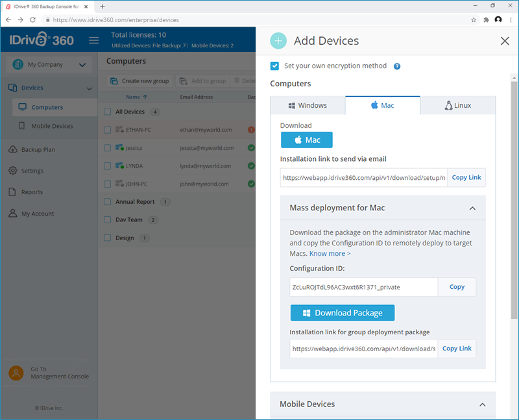Open My Account in the sidebar
This screenshot has width=519, height=420.
(x=38, y=214)
